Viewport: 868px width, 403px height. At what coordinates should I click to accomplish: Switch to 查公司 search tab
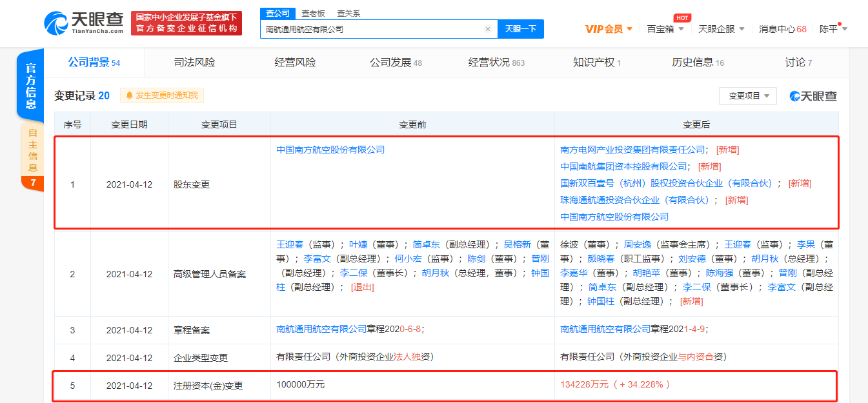click(278, 14)
